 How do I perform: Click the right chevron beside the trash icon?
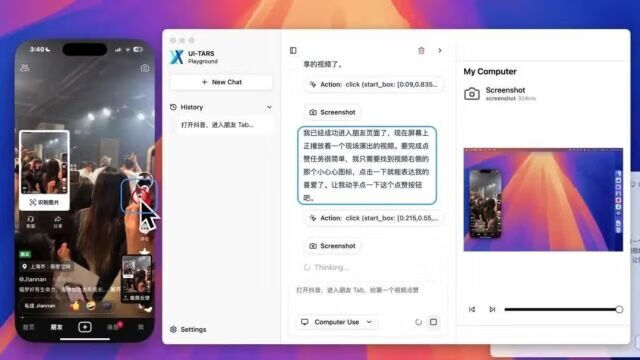click(x=440, y=51)
